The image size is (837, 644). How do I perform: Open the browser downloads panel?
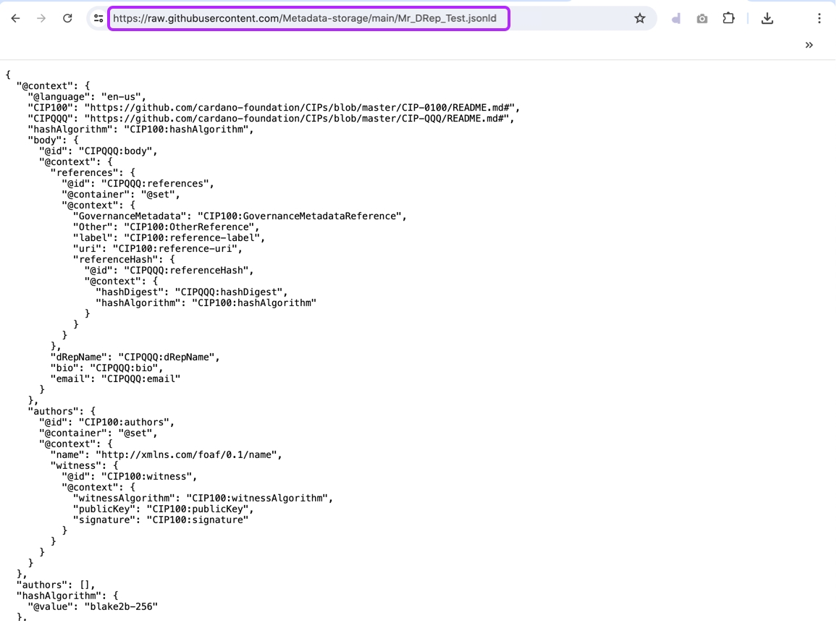pos(767,18)
